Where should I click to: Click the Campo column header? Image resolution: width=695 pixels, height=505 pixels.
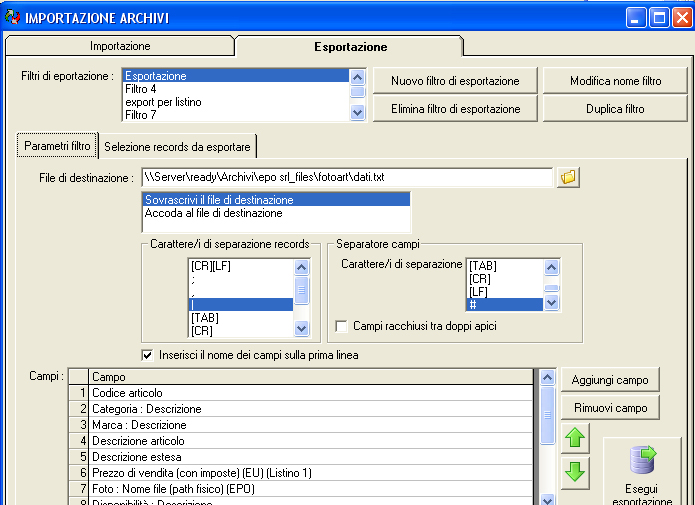point(311,377)
